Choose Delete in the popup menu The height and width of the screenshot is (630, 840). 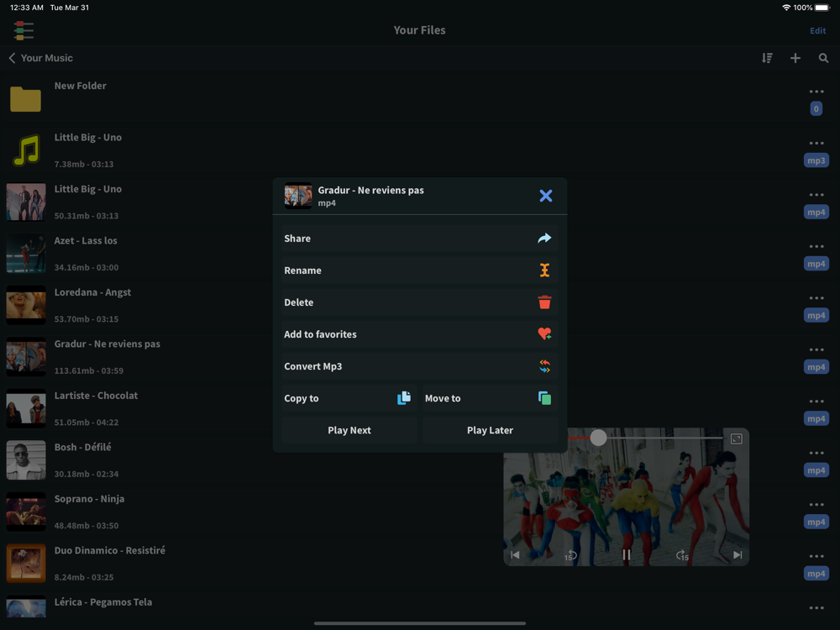point(419,302)
